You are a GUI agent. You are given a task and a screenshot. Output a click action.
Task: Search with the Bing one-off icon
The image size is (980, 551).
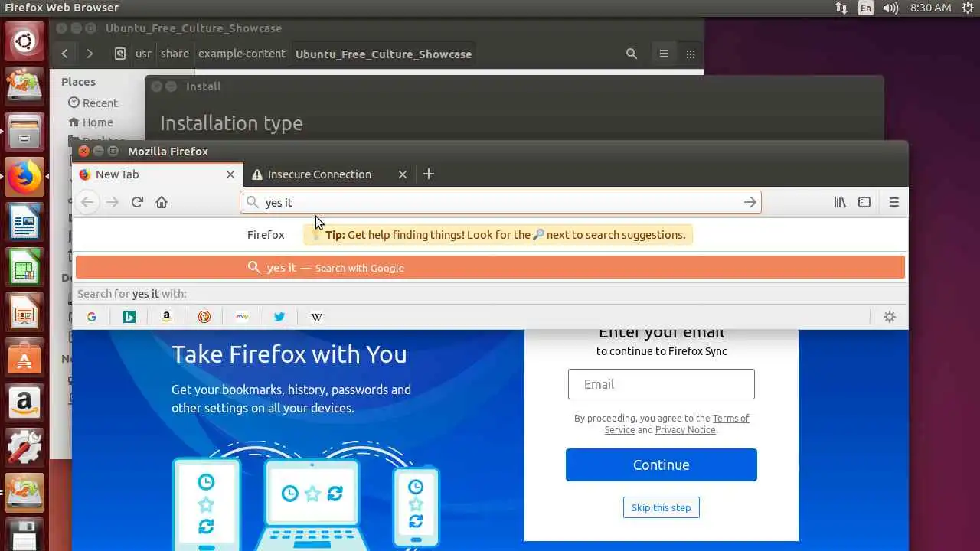[x=129, y=317]
